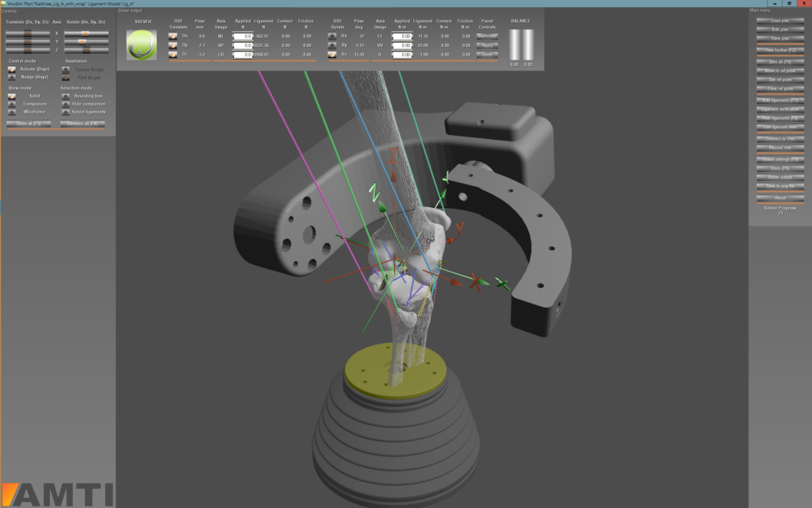Click the Translate X axis slider
Viewport: 812px width, 508px height.
click(27, 33)
